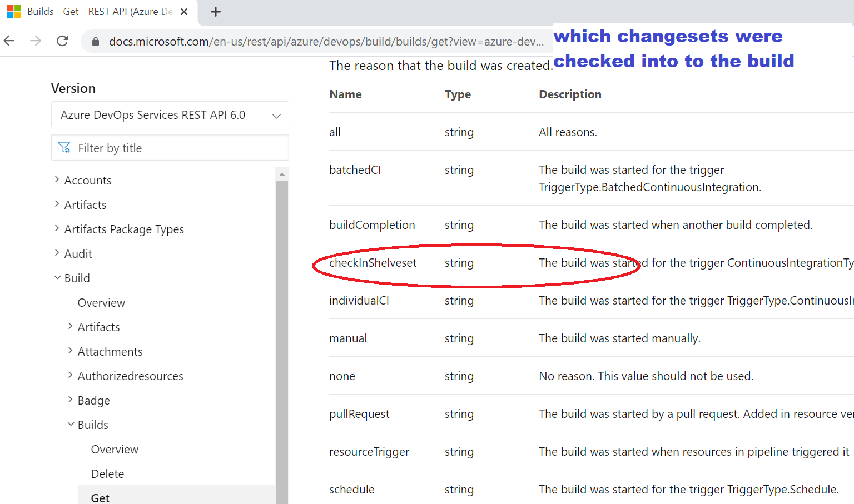Click the filter funnel icon in the search box
Image resolution: width=854 pixels, height=504 pixels.
65,147
